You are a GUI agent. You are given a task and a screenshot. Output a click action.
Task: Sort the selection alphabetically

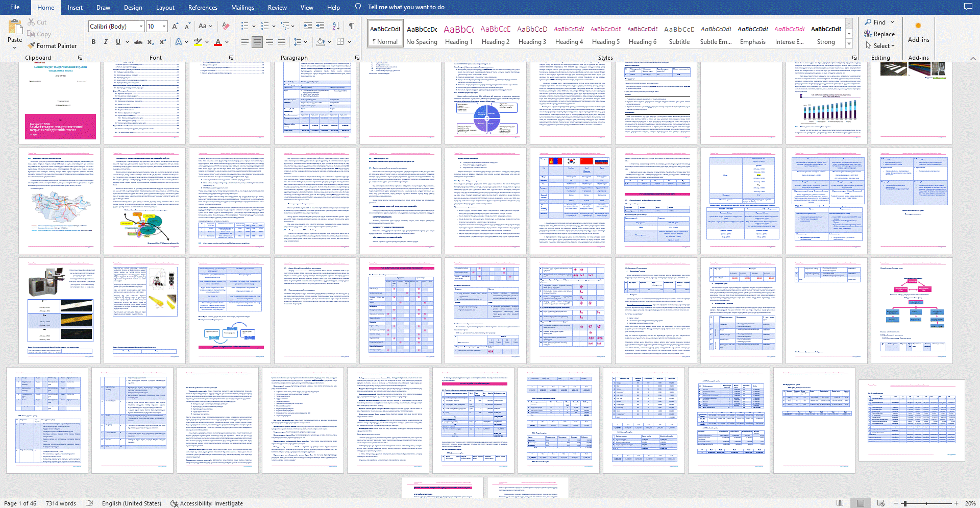point(336,26)
